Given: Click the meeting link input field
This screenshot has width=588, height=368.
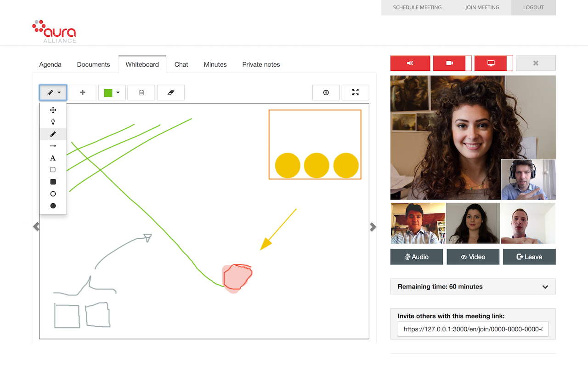Looking at the screenshot, I should pyautogui.click(x=473, y=329).
